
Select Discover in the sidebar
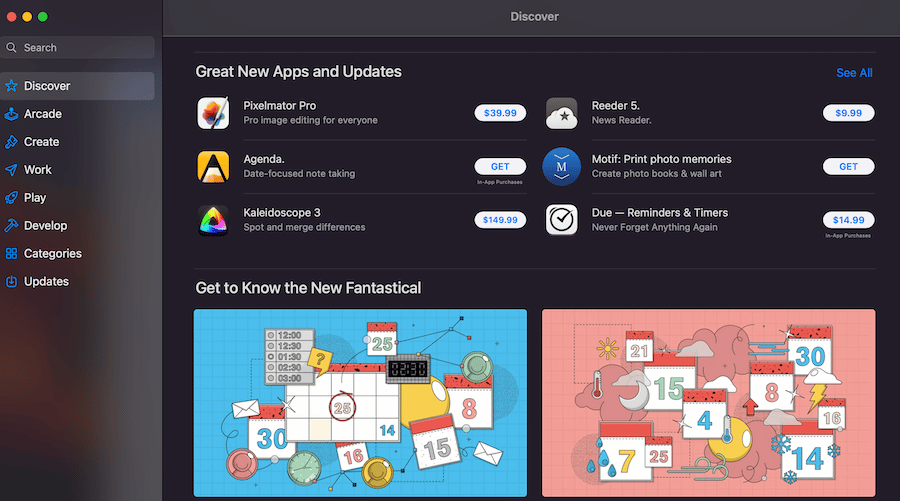[77, 86]
